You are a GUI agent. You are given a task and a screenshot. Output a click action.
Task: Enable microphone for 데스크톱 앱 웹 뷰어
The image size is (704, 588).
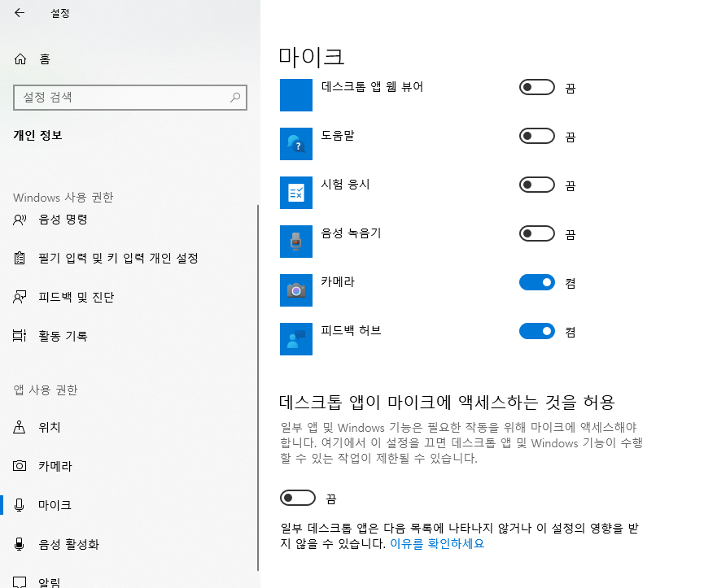tap(537, 87)
